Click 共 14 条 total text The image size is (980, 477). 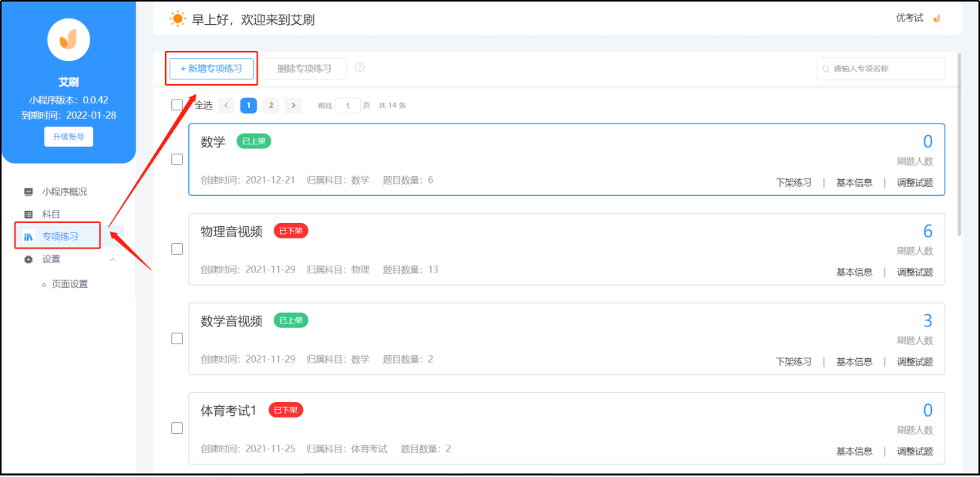(392, 106)
